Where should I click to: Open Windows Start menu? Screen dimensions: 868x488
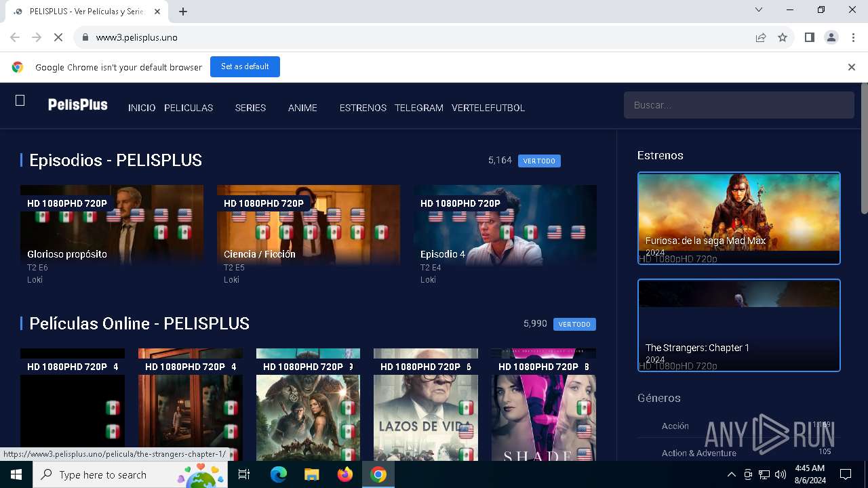click(x=16, y=474)
